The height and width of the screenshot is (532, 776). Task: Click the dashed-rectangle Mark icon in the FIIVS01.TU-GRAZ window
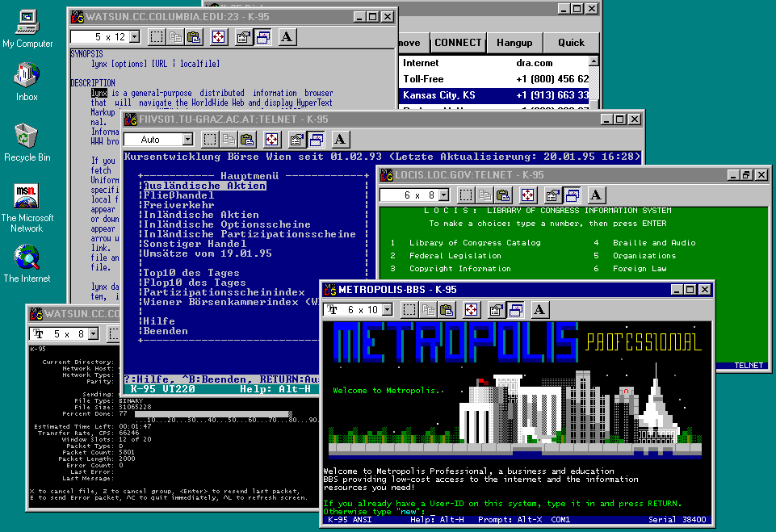[x=209, y=140]
